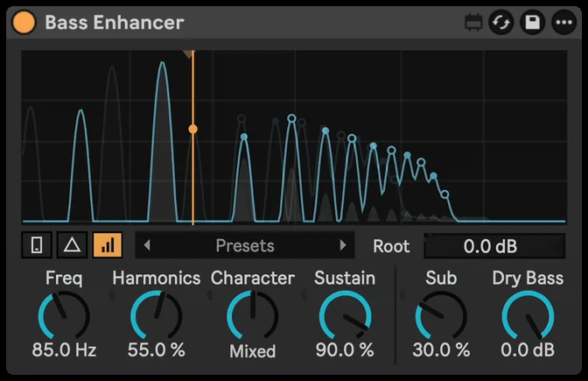Select the rectangle display mode button
The image size is (588, 381).
coord(37,245)
